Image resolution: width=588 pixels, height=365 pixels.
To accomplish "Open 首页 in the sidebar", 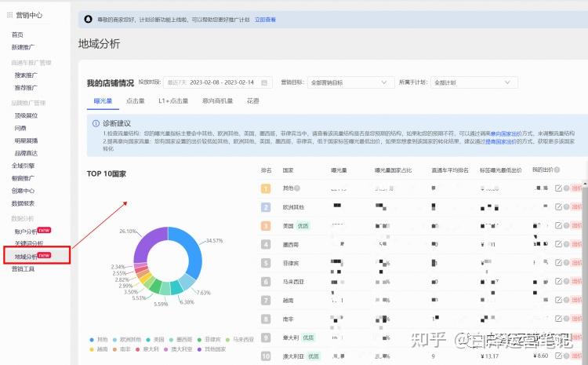I will (17, 35).
